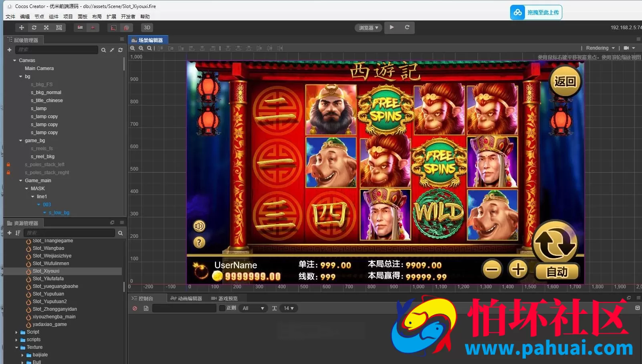The width and height of the screenshot is (642, 364).
Task: Open the 组件 menu
Action: pyautogui.click(x=54, y=17)
